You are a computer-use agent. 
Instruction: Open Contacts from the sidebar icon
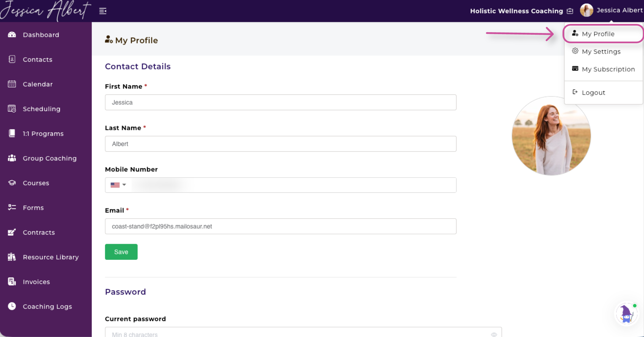12,59
